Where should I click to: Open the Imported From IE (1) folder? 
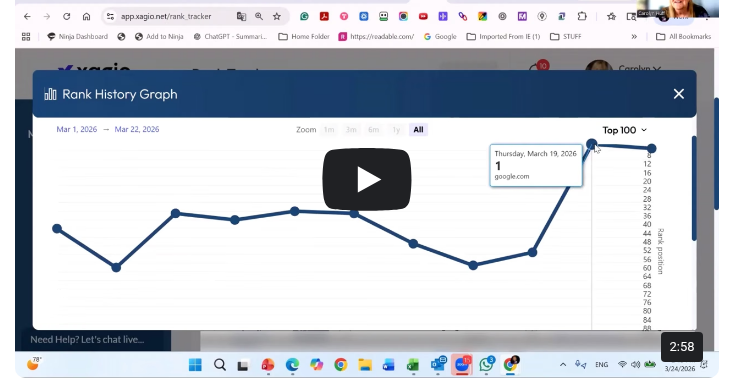click(503, 37)
